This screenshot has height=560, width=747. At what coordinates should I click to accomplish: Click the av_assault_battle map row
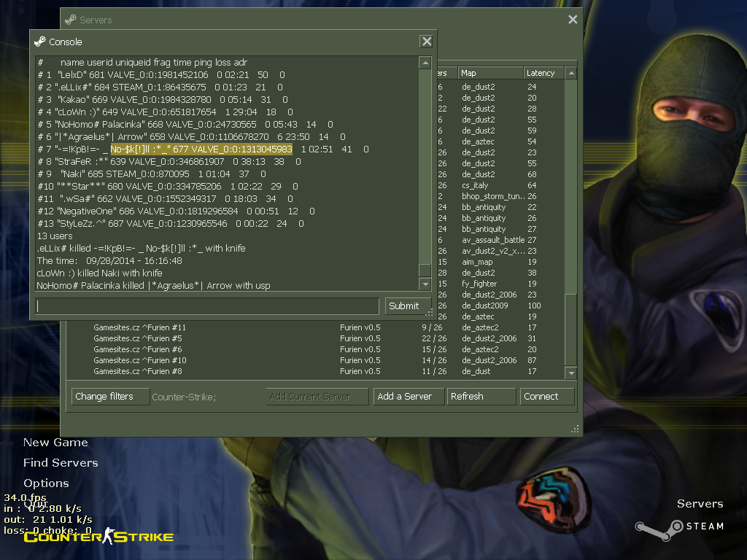click(x=500, y=240)
